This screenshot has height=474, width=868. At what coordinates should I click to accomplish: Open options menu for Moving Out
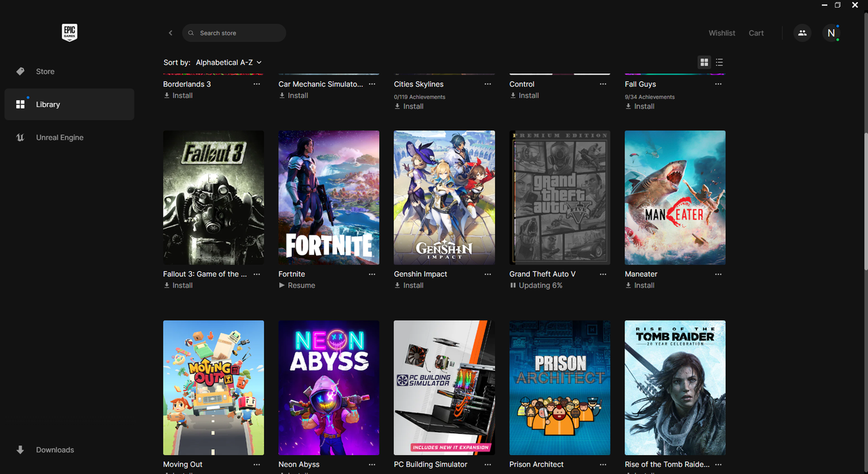point(256,465)
